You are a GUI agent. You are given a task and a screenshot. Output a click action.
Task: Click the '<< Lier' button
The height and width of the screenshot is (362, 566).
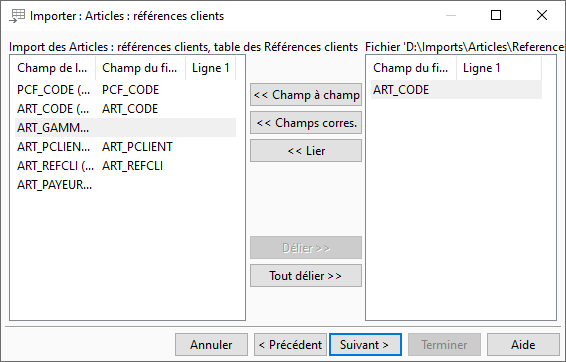click(306, 151)
